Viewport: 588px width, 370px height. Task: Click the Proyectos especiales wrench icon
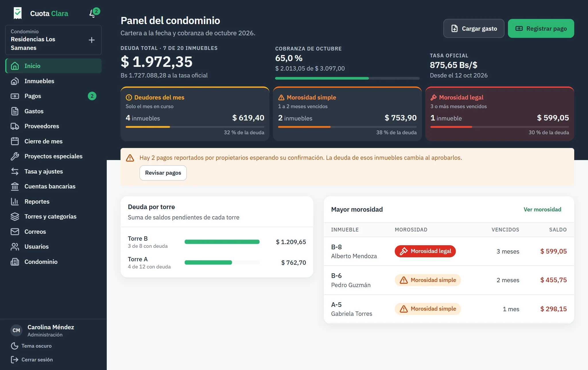click(15, 156)
